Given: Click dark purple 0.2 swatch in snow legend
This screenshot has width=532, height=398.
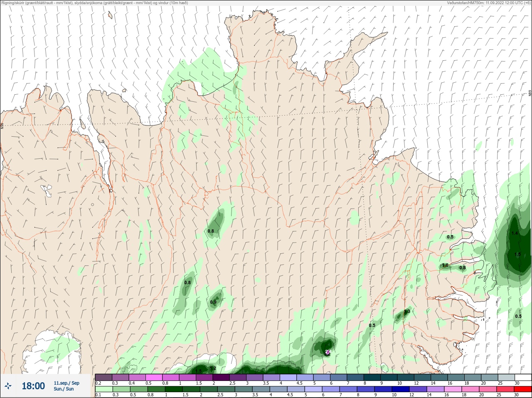Looking at the screenshot, I should 103,377.
